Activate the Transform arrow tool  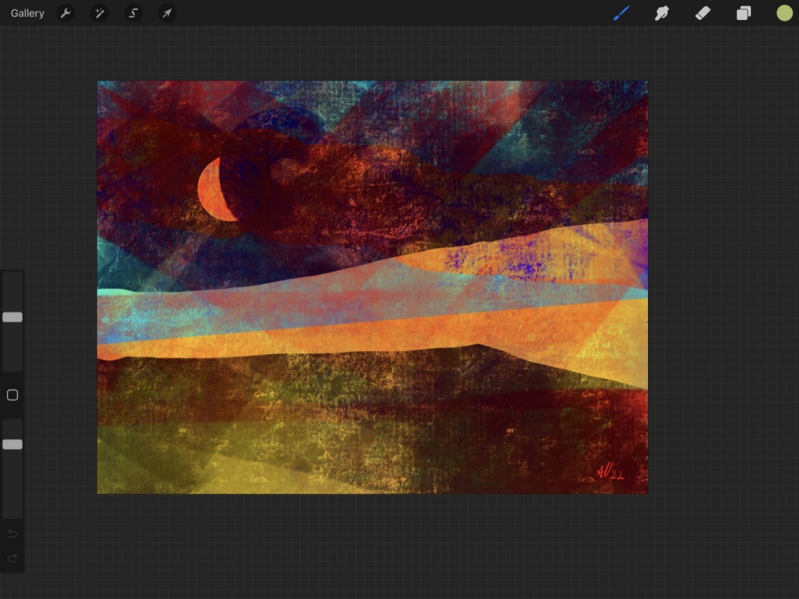coord(167,14)
